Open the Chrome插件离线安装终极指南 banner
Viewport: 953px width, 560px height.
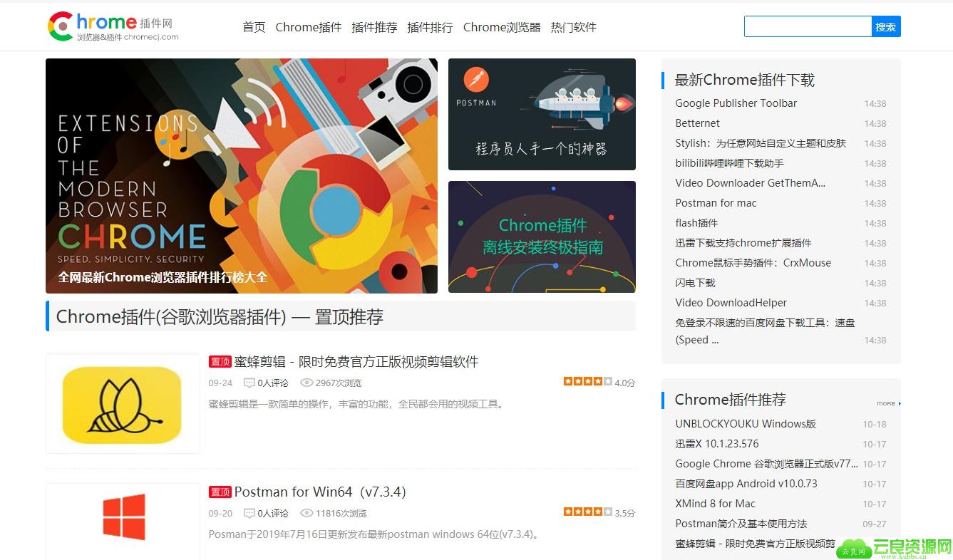[x=542, y=237]
